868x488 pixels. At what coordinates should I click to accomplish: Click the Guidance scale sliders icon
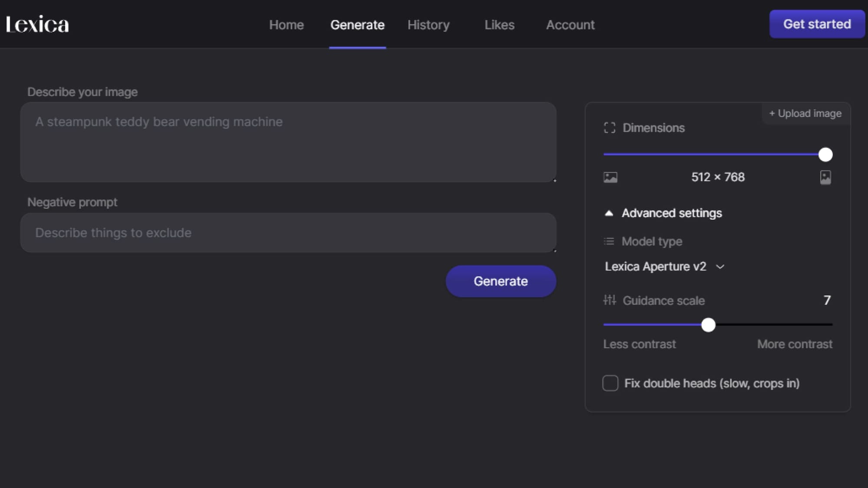[609, 300]
